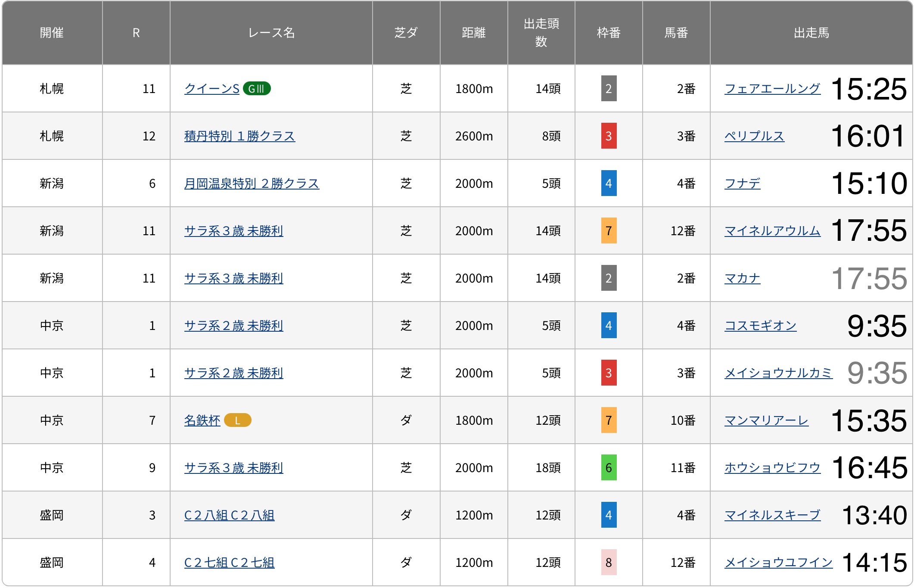
Task: Open horse ペリプルス link
Action: (754, 136)
